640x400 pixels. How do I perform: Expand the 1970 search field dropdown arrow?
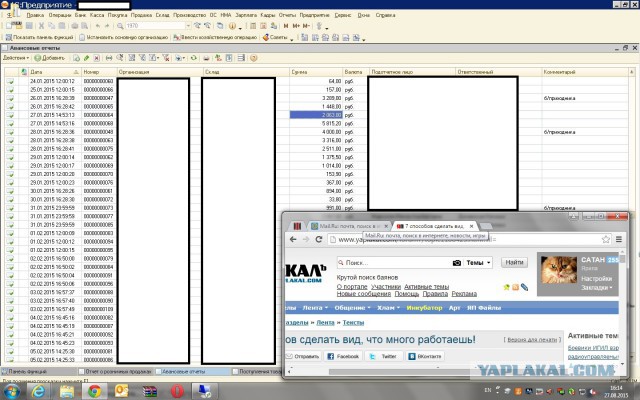tap(188, 26)
